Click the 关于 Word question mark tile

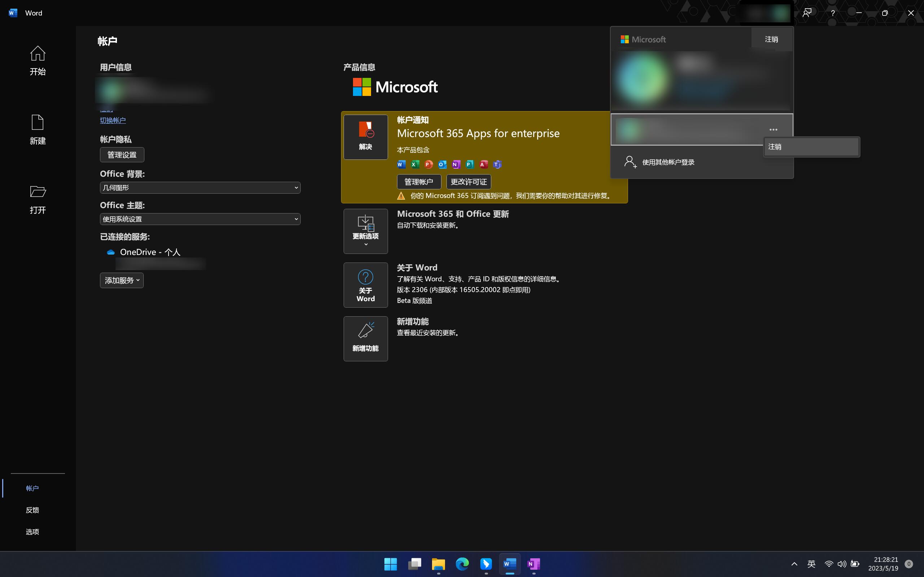365,285
